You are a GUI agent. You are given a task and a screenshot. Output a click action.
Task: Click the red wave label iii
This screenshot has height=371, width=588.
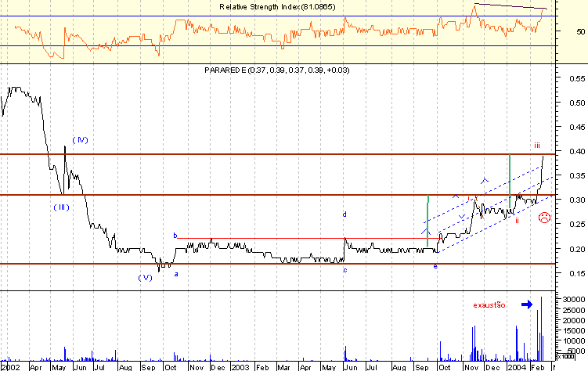coord(537,146)
